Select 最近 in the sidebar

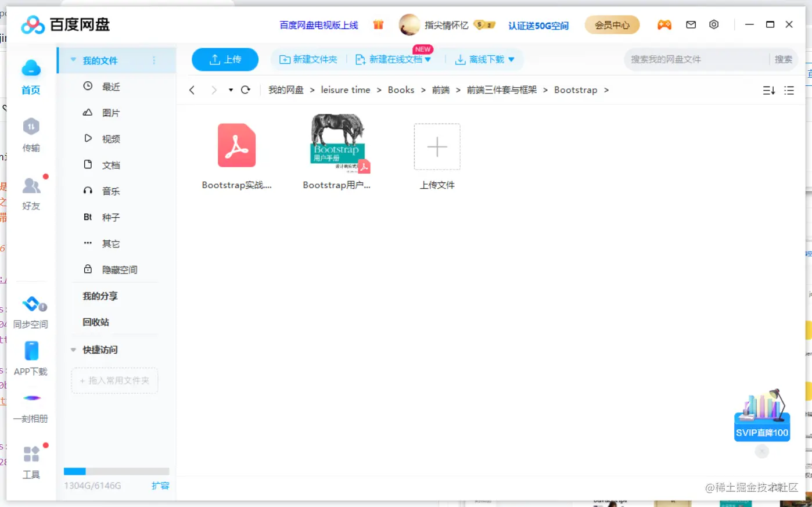(110, 87)
